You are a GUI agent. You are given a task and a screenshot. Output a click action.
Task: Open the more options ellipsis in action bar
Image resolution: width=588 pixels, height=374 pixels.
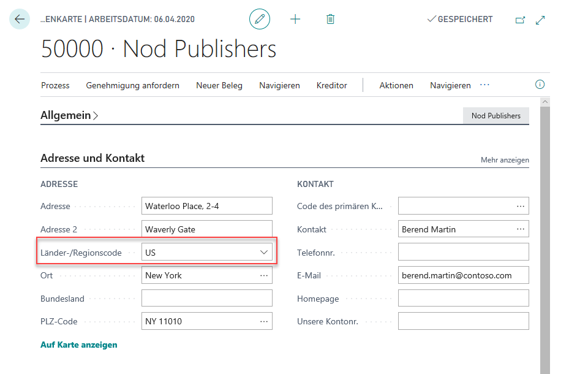pyautogui.click(x=484, y=85)
